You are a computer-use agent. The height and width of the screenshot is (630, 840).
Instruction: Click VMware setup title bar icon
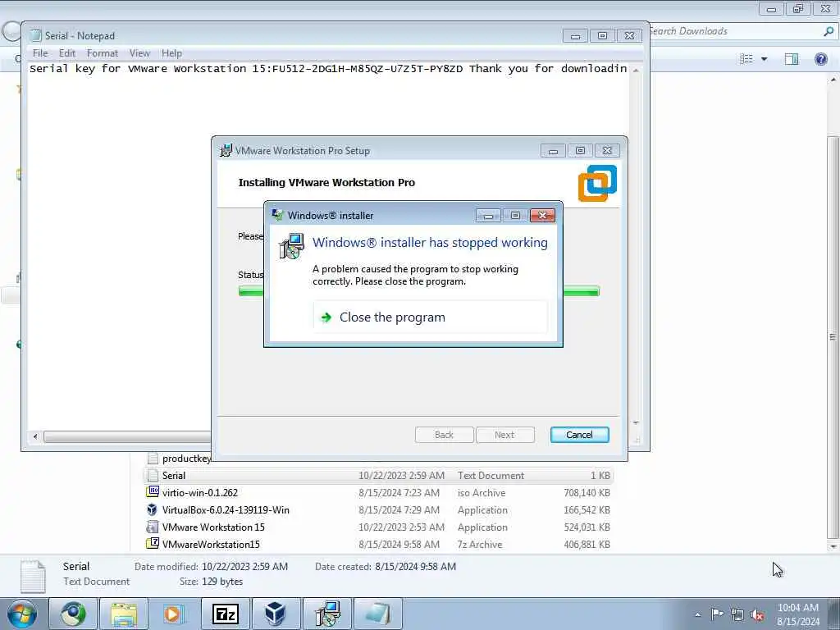(226, 151)
